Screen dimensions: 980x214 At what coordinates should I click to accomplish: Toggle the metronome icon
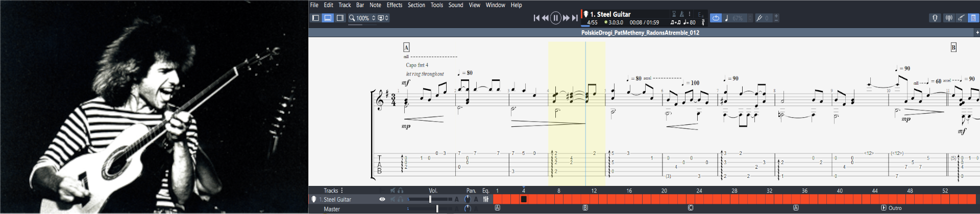[681, 14]
